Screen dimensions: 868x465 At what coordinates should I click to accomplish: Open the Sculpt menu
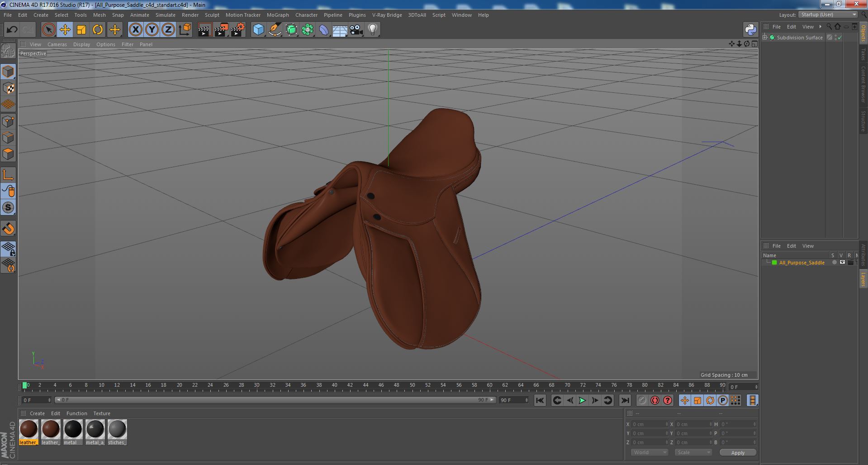tap(212, 15)
